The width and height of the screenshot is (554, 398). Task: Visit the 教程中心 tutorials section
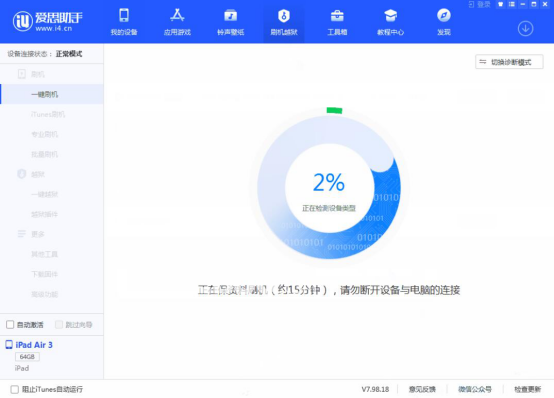390,22
